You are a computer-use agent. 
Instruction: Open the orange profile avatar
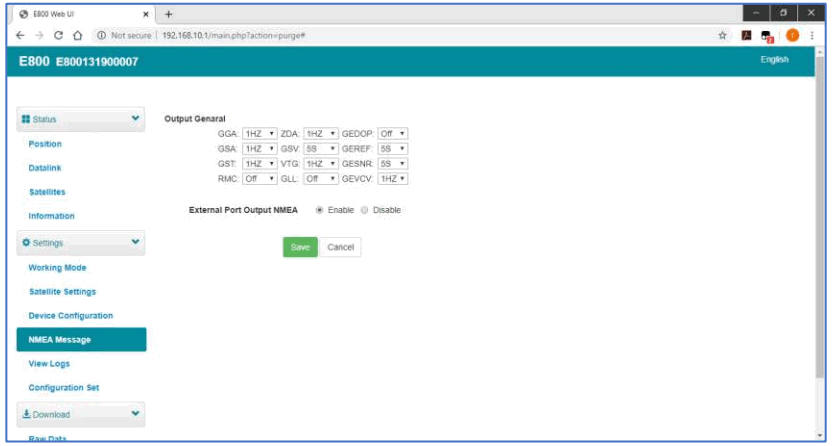tap(792, 36)
